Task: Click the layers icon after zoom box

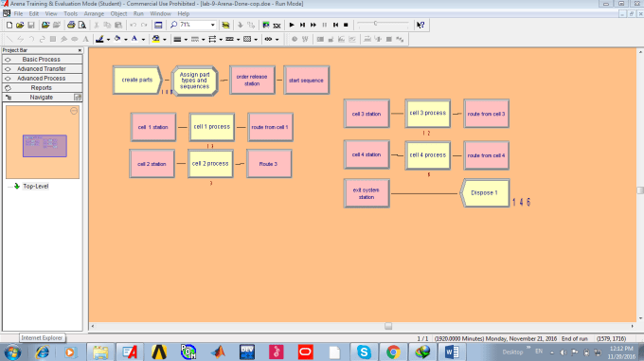Action: (x=225, y=25)
